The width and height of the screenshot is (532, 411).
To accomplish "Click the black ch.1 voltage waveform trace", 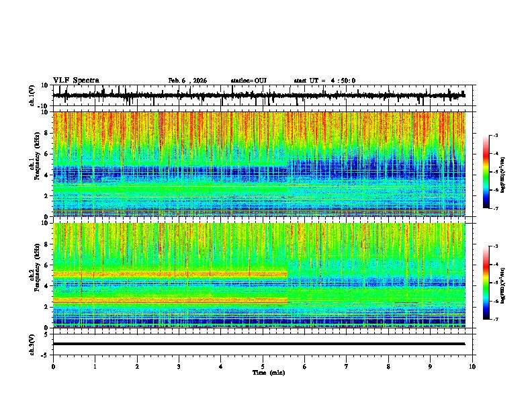I will (259, 95).
